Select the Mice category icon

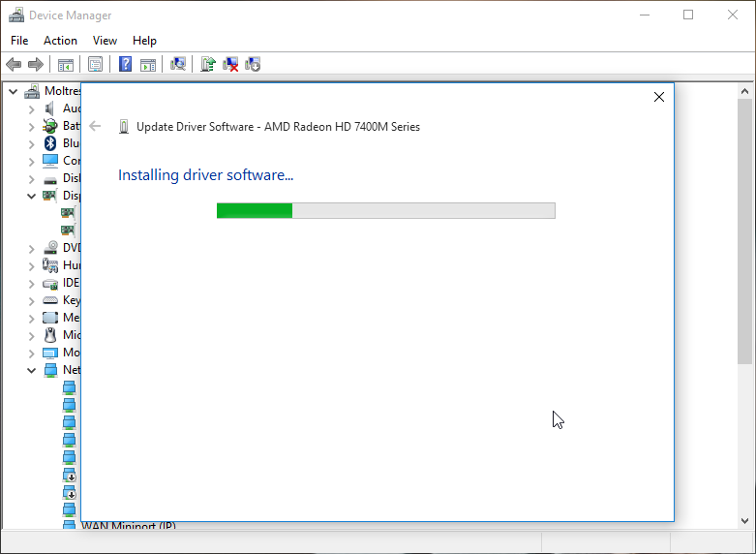[x=50, y=334]
